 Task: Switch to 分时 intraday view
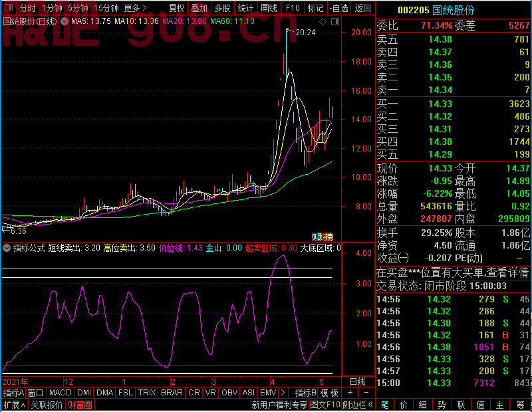pos(28,8)
